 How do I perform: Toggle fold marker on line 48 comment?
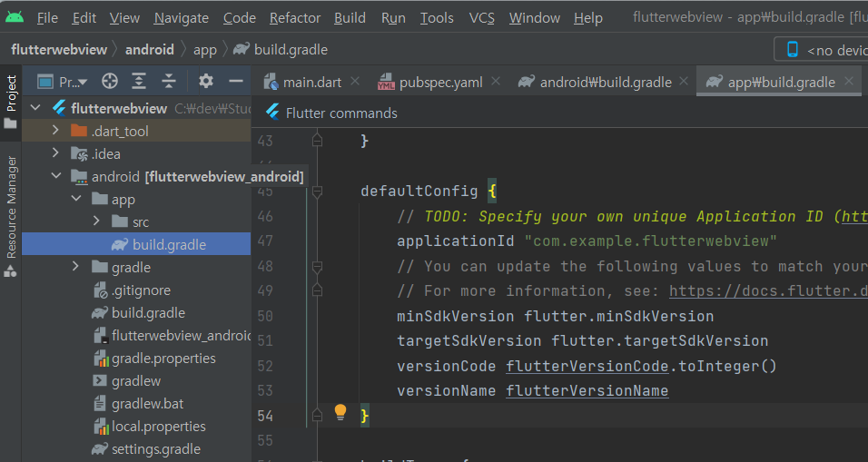tap(317, 267)
